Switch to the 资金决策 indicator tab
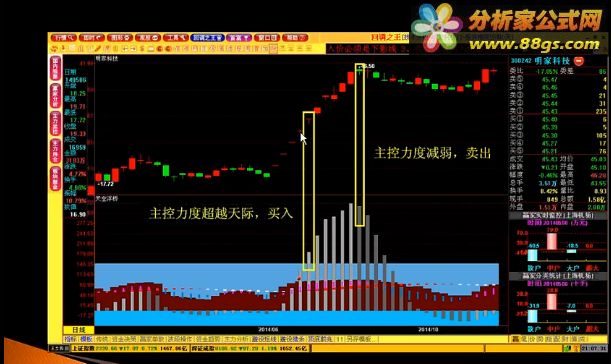This screenshot has width=611, height=364. [x=124, y=339]
